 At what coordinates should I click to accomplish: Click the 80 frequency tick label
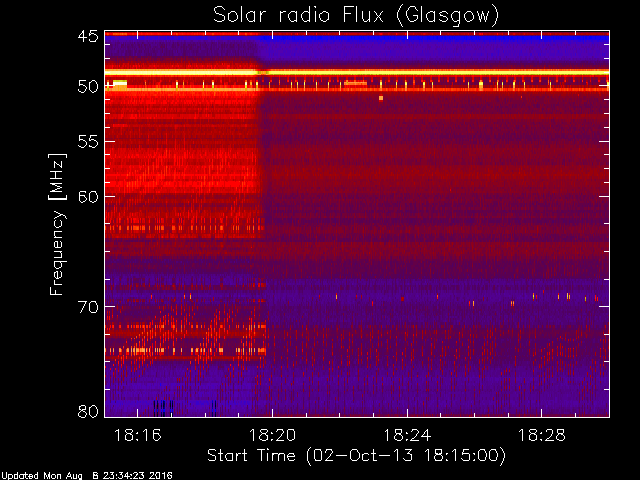click(88, 411)
